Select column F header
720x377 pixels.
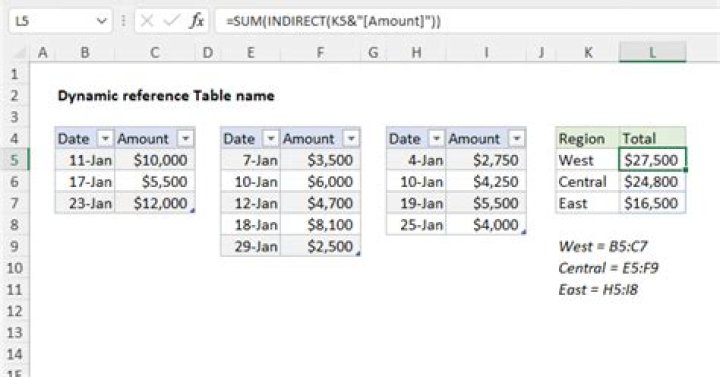[x=321, y=52]
